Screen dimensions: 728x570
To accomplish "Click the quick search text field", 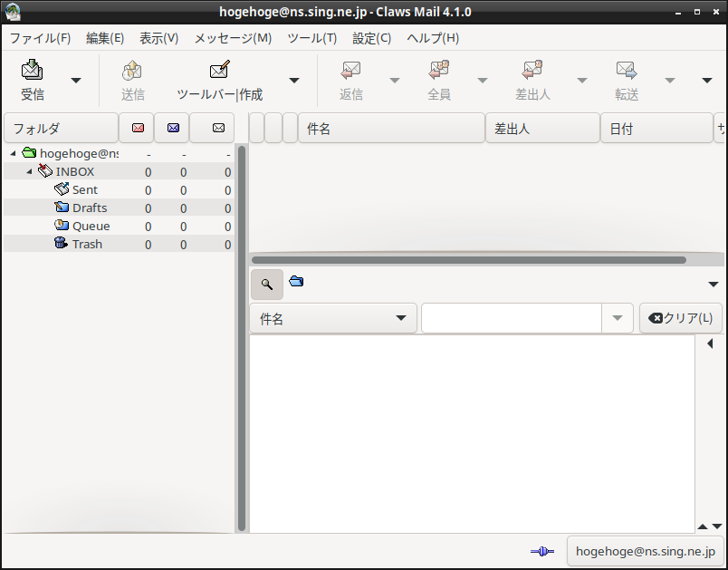I will [512, 318].
